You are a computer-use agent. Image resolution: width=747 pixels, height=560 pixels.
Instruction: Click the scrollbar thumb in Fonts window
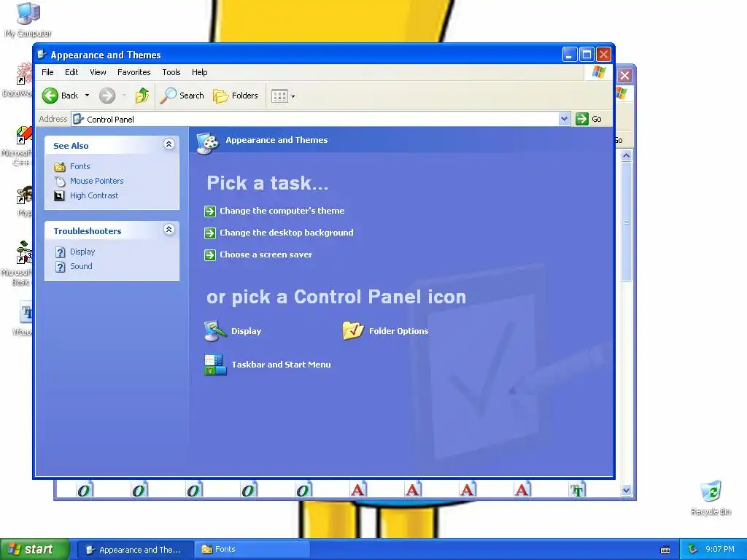coord(627,222)
